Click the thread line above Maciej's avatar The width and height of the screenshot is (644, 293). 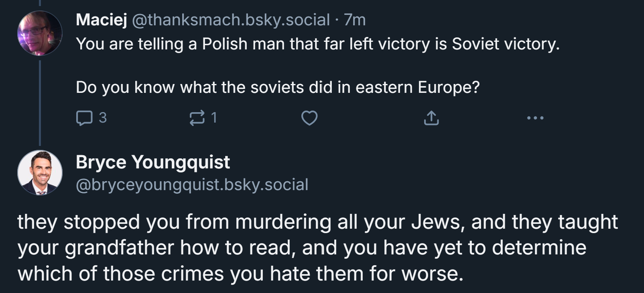point(40,3)
